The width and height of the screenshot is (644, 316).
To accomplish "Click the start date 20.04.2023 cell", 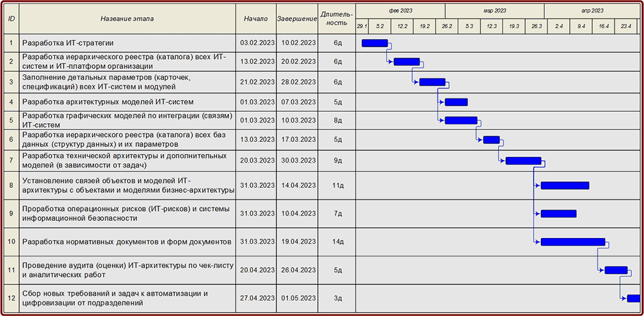I will pyautogui.click(x=257, y=270).
